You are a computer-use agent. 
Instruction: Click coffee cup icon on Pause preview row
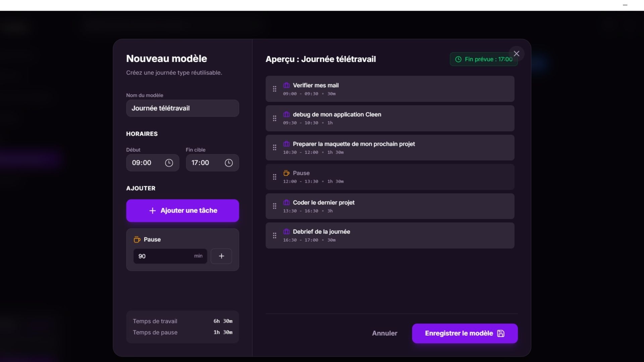pyautogui.click(x=286, y=173)
